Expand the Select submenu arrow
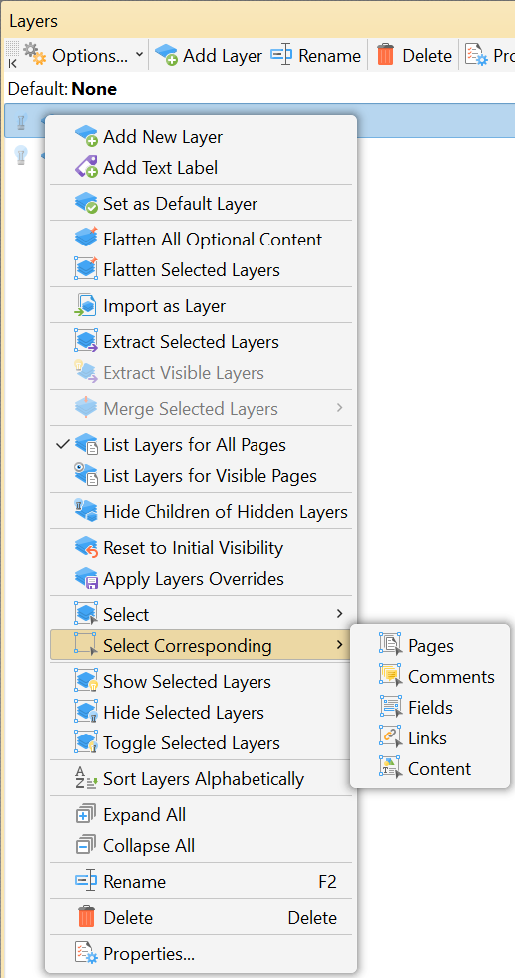Image resolution: width=515 pixels, height=980 pixels. [340, 614]
